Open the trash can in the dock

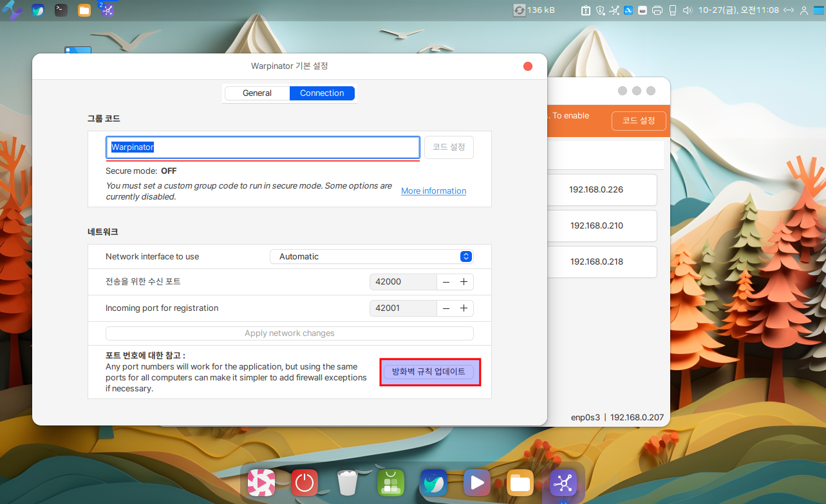(347, 483)
